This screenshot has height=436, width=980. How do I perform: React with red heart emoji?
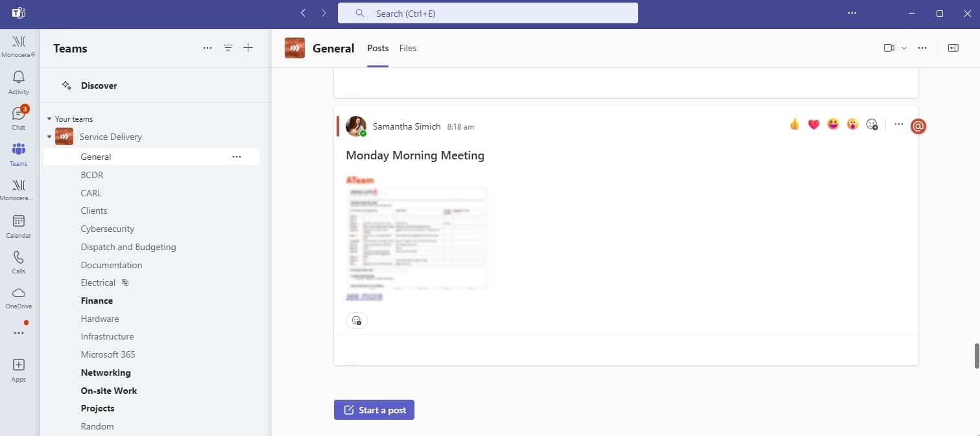814,124
